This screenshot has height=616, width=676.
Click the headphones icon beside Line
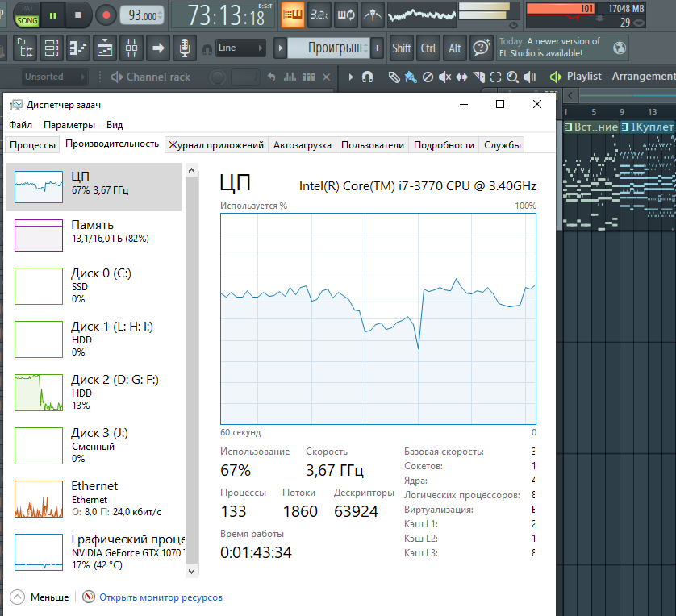coord(207,49)
